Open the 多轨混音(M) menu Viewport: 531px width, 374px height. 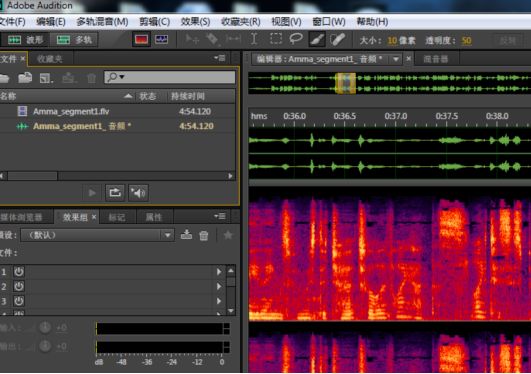point(102,22)
